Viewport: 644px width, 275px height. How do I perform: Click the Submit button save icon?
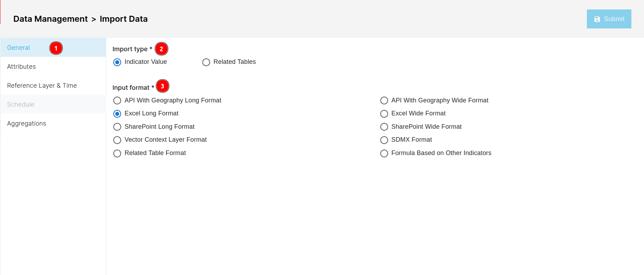click(597, 19)
